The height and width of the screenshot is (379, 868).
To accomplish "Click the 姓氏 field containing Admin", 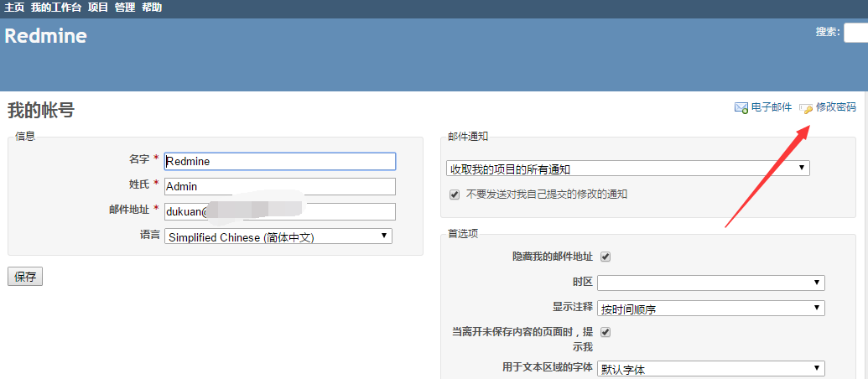I will pos(280,186).
